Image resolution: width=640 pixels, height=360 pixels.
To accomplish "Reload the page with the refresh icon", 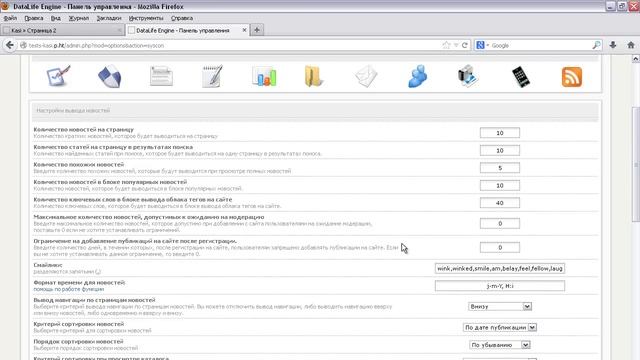I will point(464,45).
